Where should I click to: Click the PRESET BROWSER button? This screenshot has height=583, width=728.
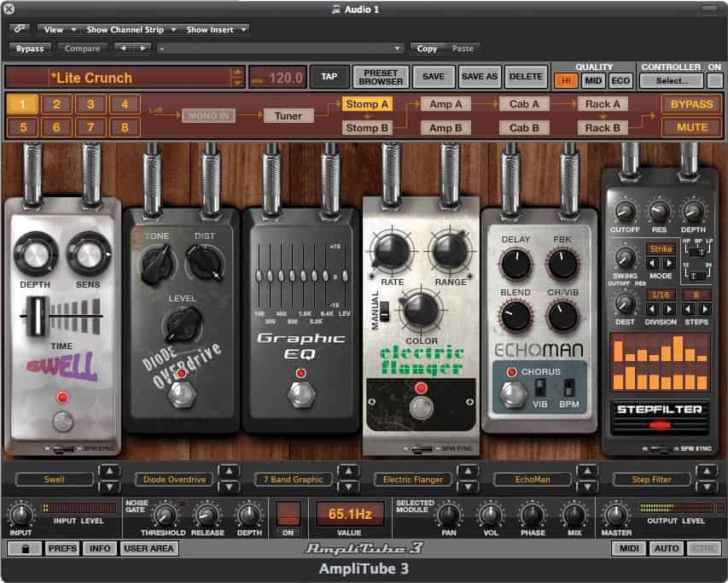[381, 77]
